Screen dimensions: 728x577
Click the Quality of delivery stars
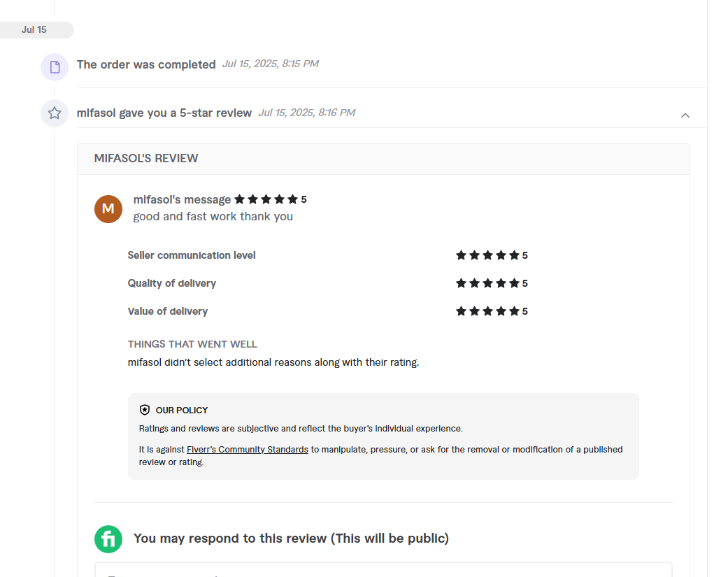487,283
